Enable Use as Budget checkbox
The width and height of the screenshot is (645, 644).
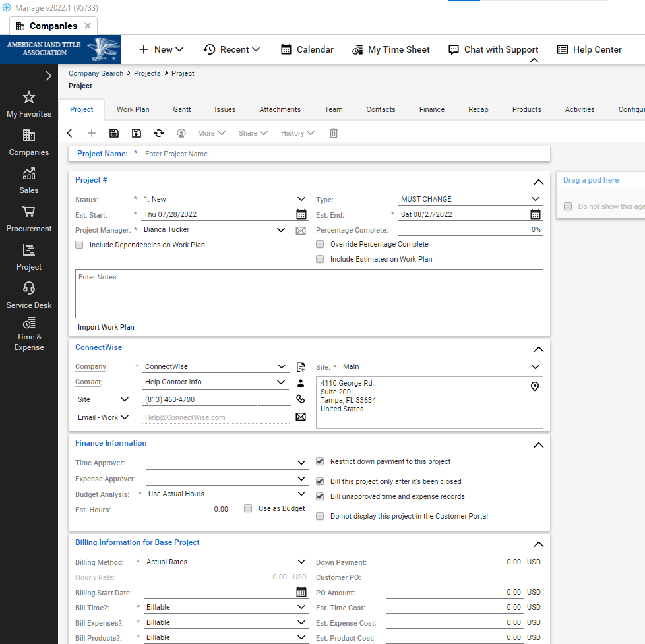(247, 508)
